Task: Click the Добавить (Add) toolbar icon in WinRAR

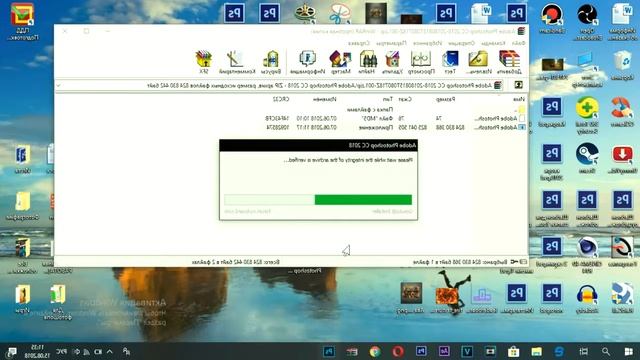Action: (509, 62)
